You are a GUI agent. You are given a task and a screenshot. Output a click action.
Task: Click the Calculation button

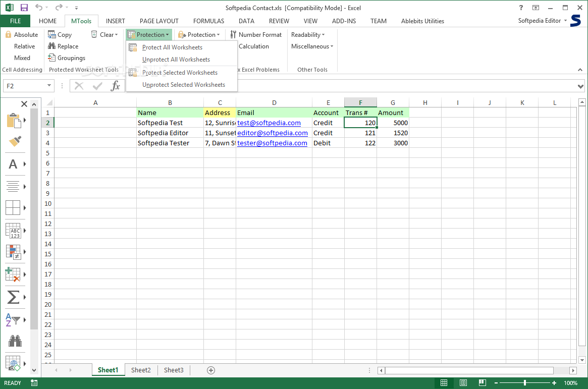254,46
